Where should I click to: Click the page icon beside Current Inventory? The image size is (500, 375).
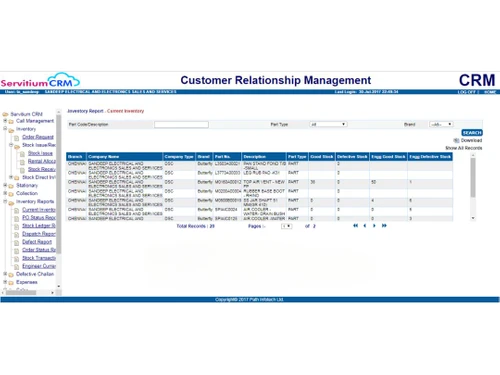click(x=17, y=210)
